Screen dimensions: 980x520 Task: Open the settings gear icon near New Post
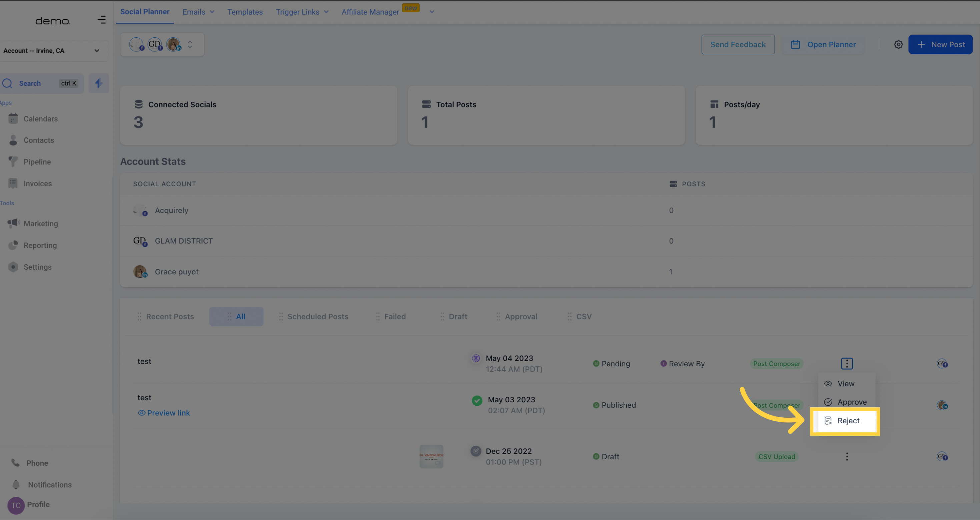click(x=898, y=45)
